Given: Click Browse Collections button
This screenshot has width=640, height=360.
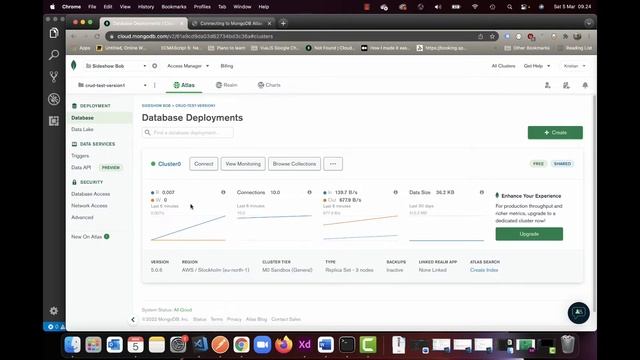Looking at the screenshot, I should click(x=294, y=164).
